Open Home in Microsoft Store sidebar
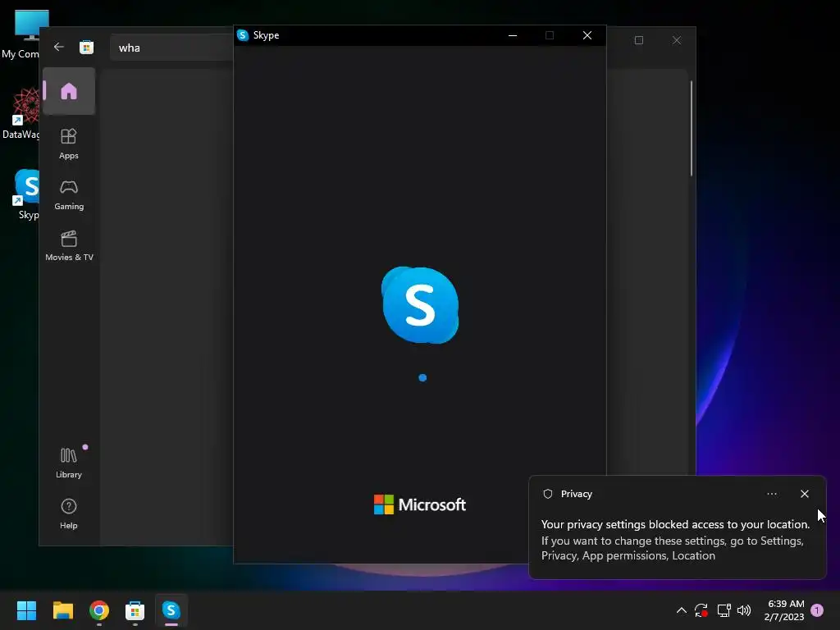 coord(69,91)
